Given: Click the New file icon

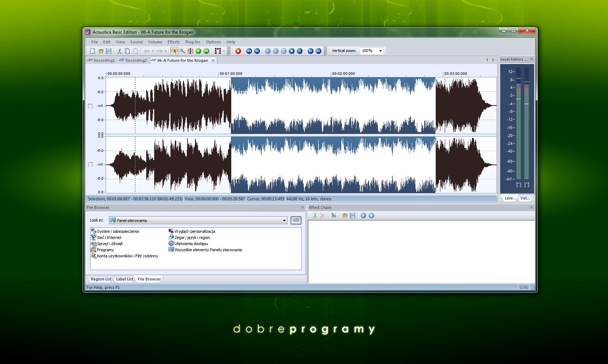Looking at the screenshot, I should tap(92, 51).
